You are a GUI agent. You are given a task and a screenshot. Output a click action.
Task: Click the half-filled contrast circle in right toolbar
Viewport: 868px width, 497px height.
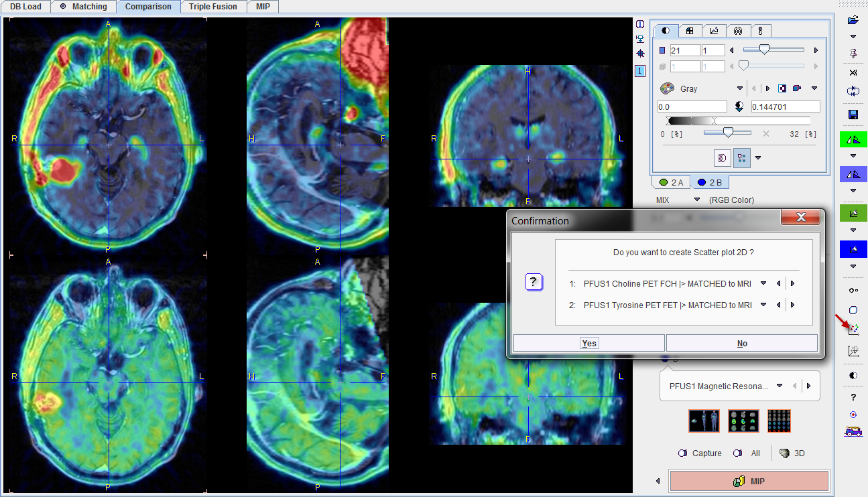click(853, 376)
